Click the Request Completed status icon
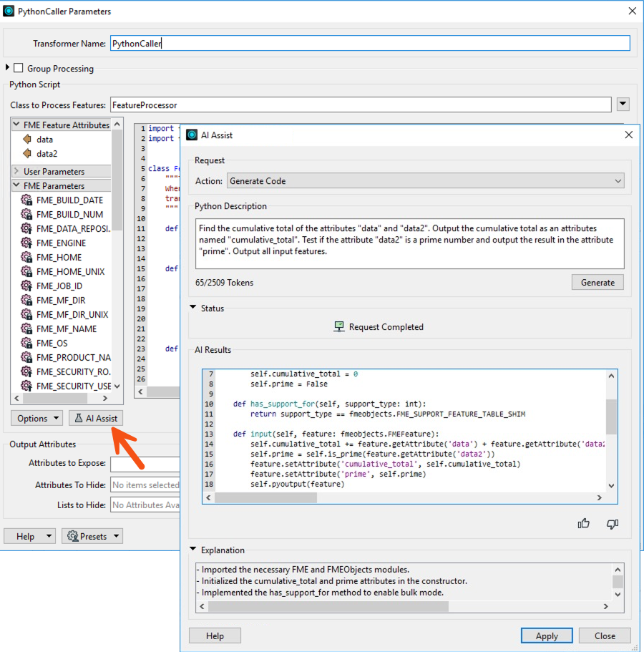 (x=338, y=327)
